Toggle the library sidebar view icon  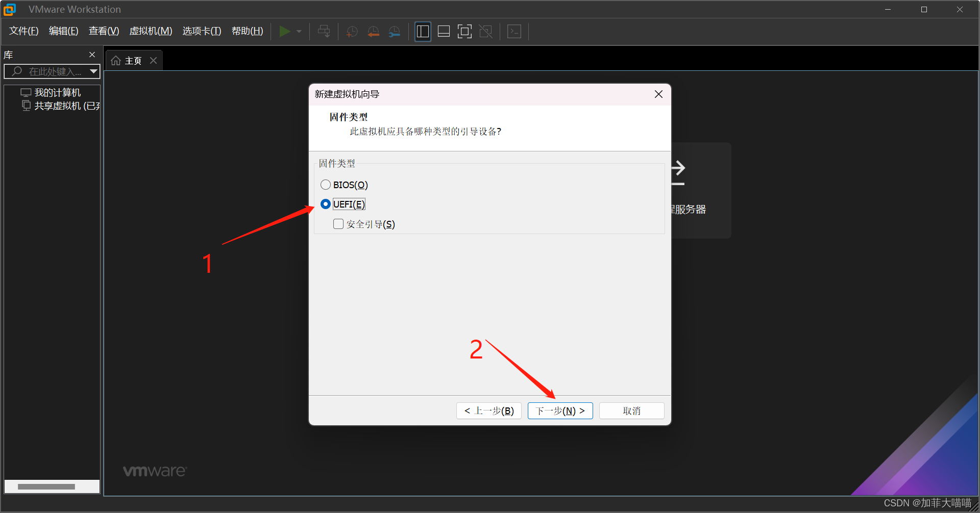pos(423,32)
